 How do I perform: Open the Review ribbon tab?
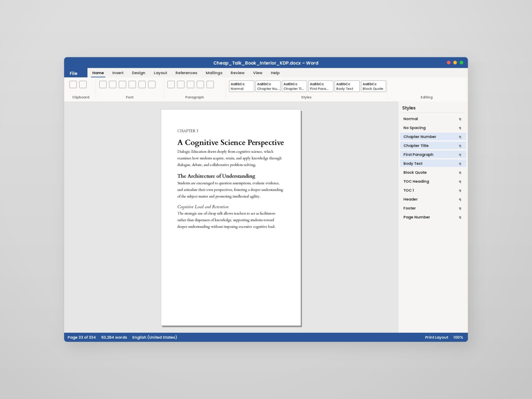tap(237, 73)
